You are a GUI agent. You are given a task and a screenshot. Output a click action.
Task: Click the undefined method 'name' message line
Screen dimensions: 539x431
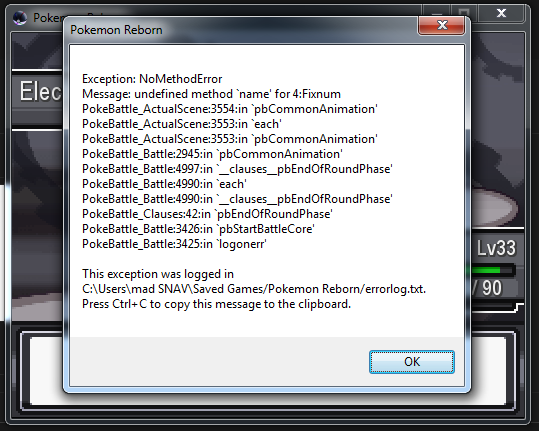(211, 94)
